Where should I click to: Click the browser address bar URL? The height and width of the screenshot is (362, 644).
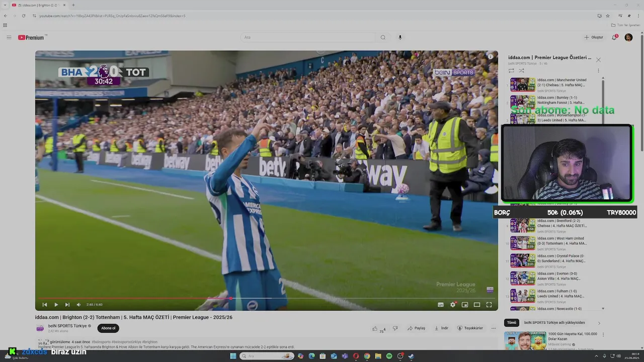click(x=112, y=16)
